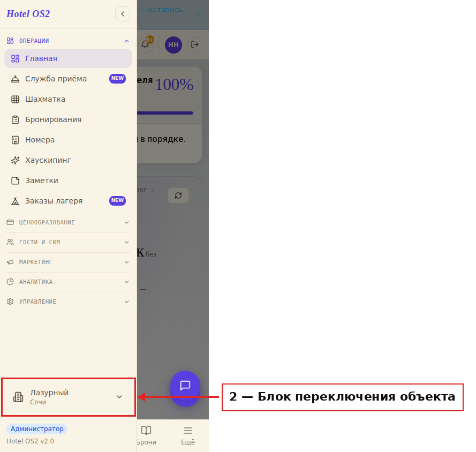
Task: Click the ЦЕНООБРАЗОВАНИЕ card icon
Action: click(x=10, y=222)
